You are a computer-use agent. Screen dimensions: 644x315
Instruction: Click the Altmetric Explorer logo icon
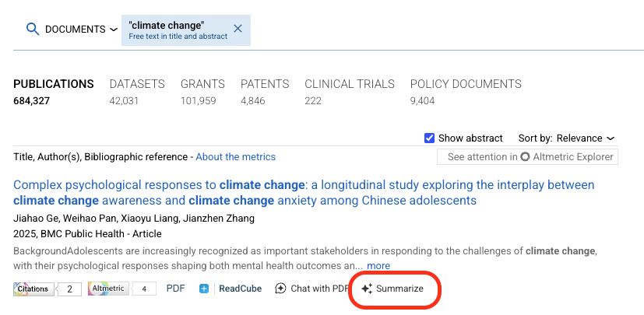tap(525, 157)
